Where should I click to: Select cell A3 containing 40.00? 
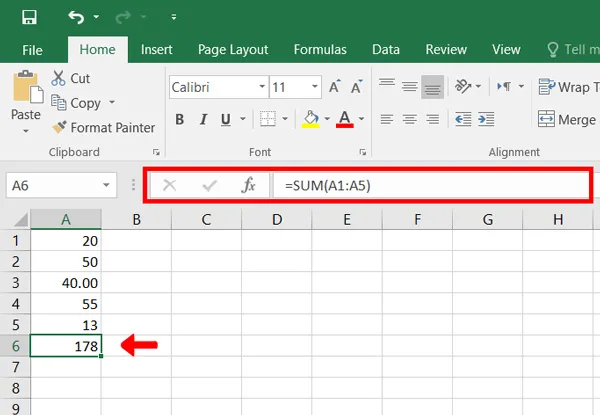pyautogui.click(x=66, y=283)
